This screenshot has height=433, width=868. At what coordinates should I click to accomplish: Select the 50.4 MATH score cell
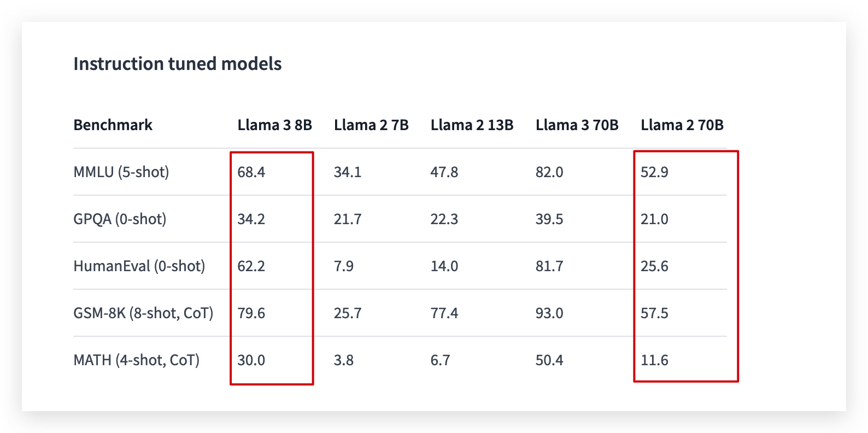pyautogui.click(x=549, y=360)
